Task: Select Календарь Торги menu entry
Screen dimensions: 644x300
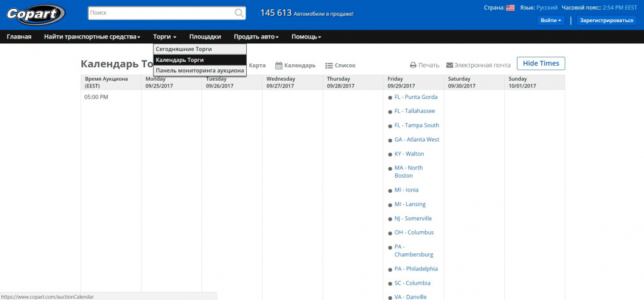Action: pos(200,60)
